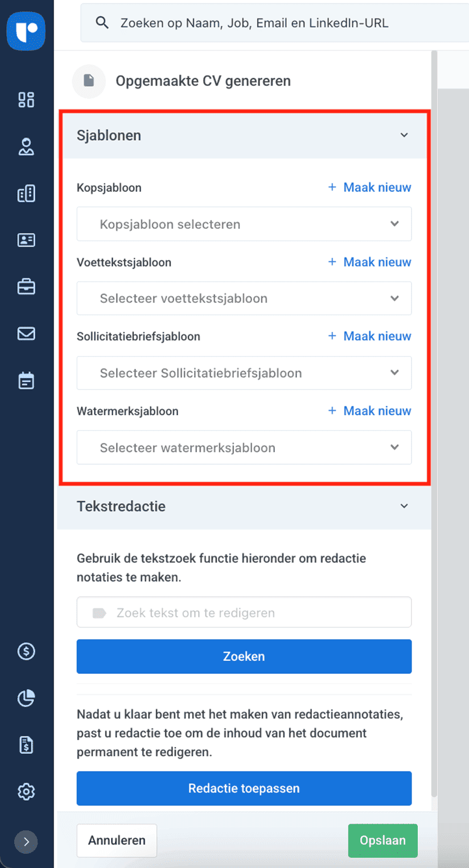Click the Redactie toepassen button
The width and height of the screenshot is (469, 868).
pyautogui.click(x=244, y=788)
